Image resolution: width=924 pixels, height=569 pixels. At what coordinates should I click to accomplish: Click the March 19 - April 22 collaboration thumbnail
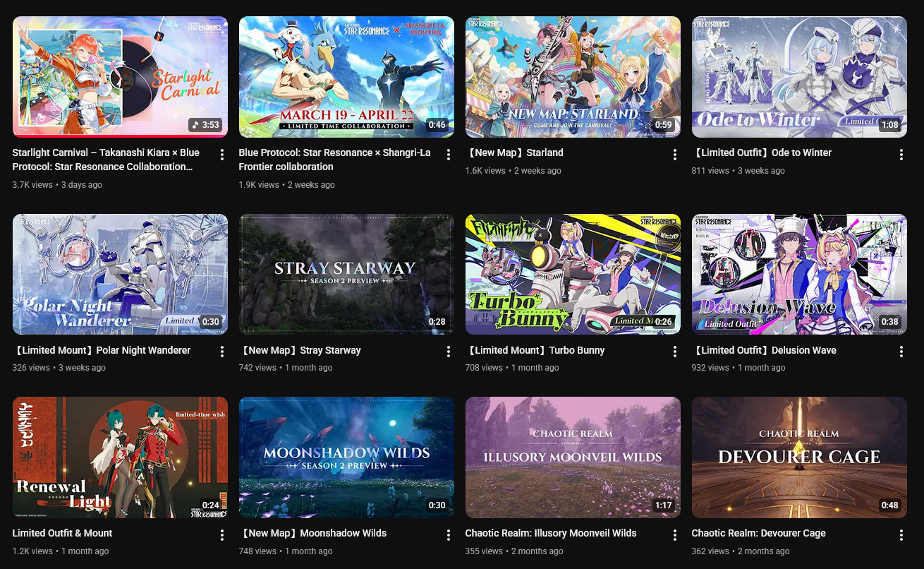(x=346, y=77)
